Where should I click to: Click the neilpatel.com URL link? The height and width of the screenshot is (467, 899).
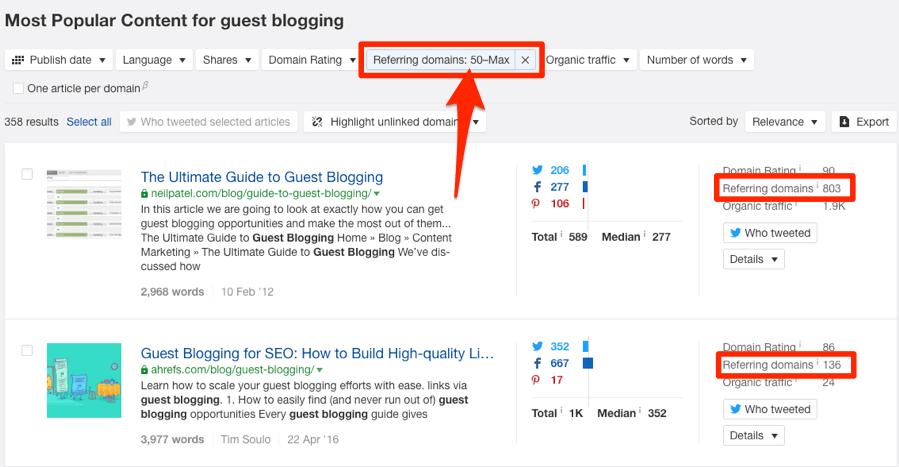pyautogui.click(x=261, y=194)
